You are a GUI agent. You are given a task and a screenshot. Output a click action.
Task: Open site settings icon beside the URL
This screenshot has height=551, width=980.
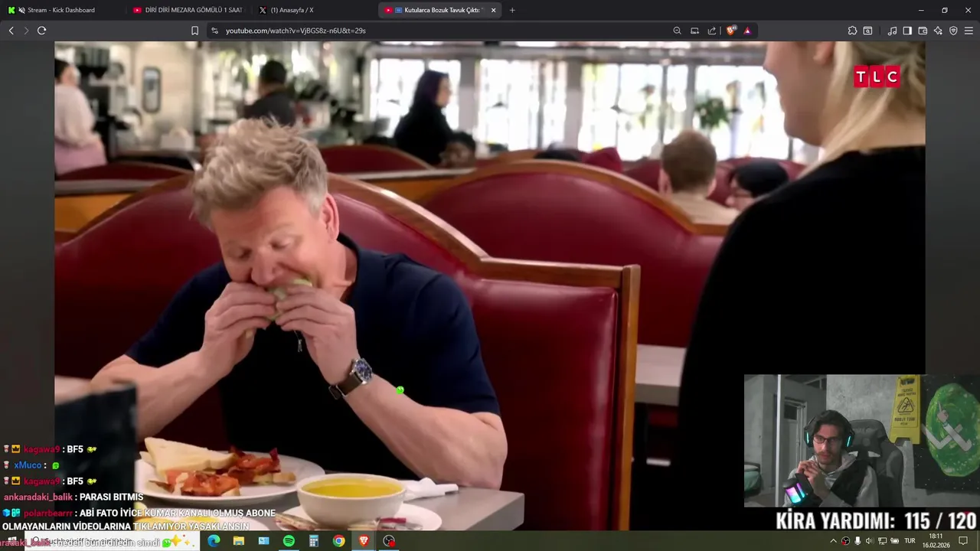(x=214, y=31)
